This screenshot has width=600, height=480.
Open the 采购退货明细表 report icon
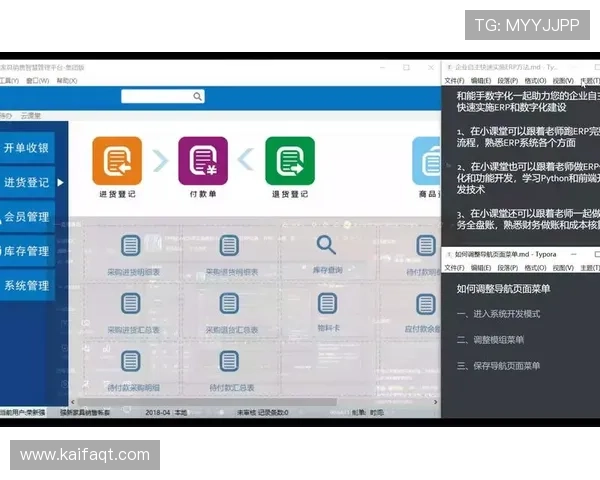click(x=229, y=245)
